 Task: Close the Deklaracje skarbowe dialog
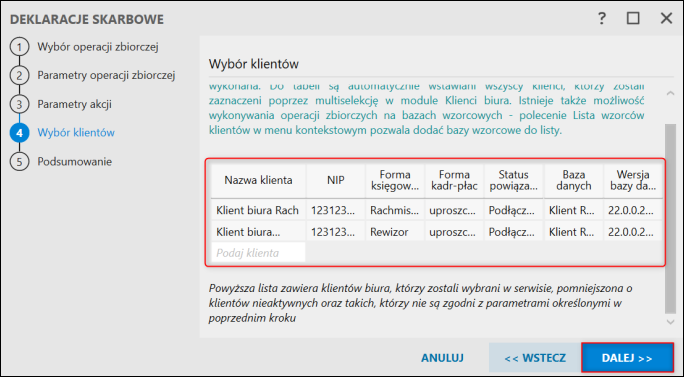666,18
